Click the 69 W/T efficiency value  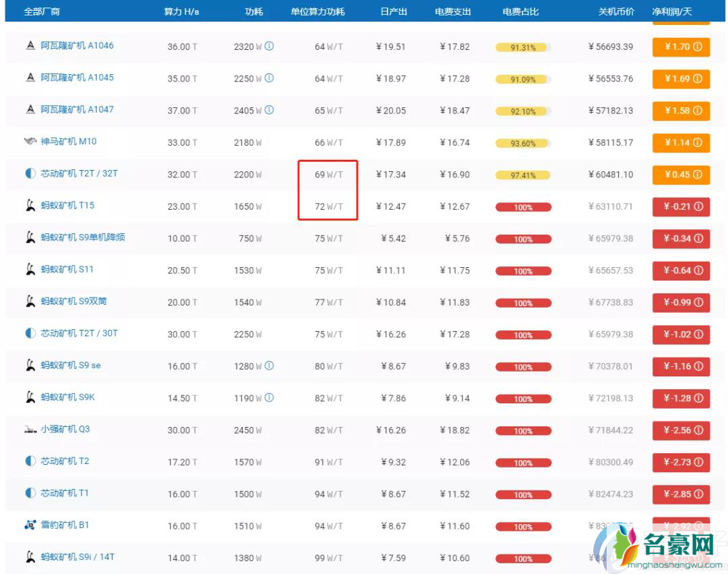[329, 175]
